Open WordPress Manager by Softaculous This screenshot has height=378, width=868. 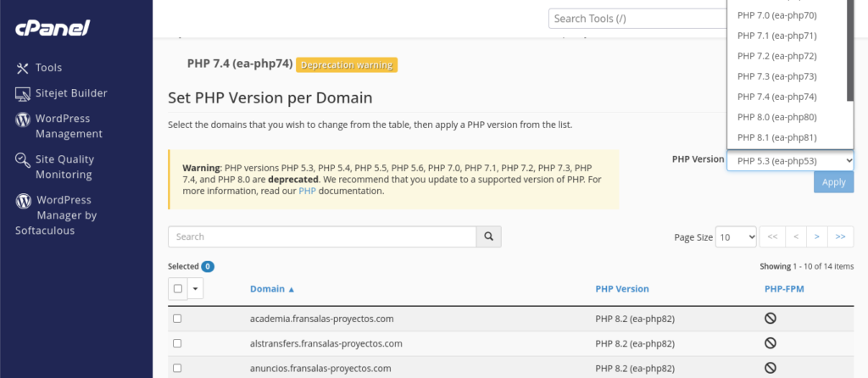pos(56,215)
